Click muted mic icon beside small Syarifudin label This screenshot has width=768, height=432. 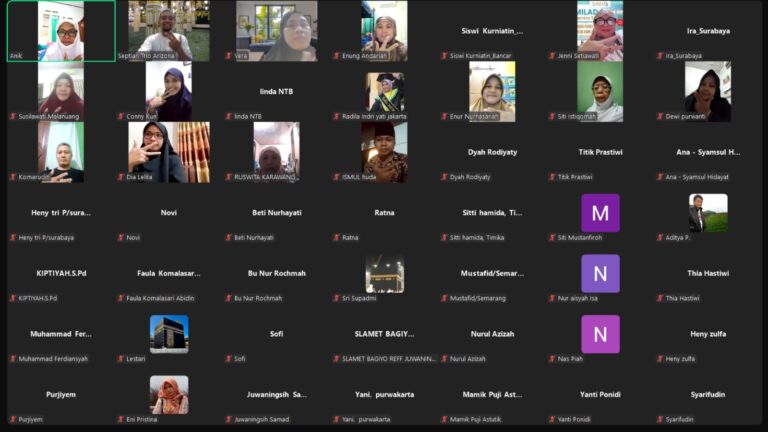coord(659,420)
